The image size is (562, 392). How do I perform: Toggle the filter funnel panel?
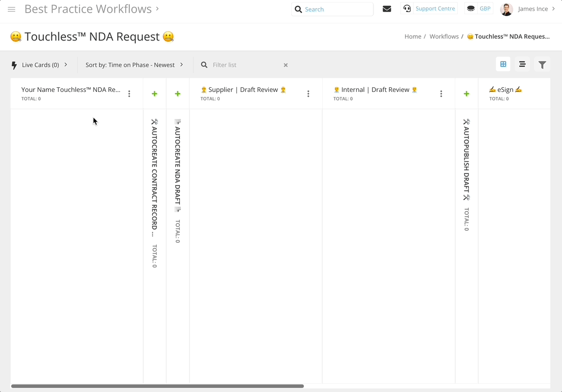click(542, 64)
